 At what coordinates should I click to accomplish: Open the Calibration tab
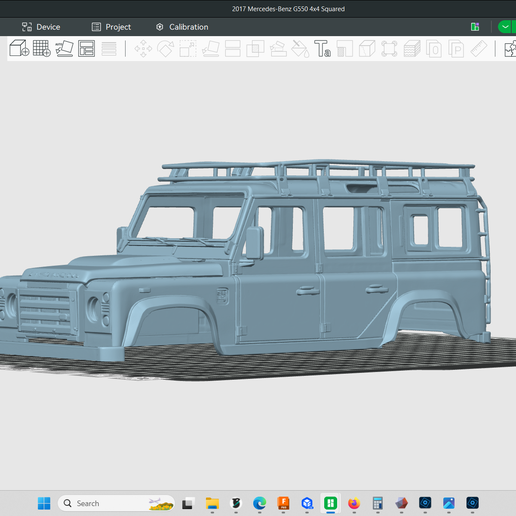click(x=182, y=27)
